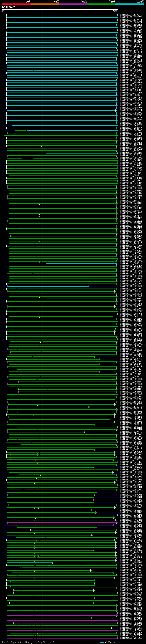
Task: Select the UniRef100_B7UEB5 label
Action: click(x=131, y=183)
